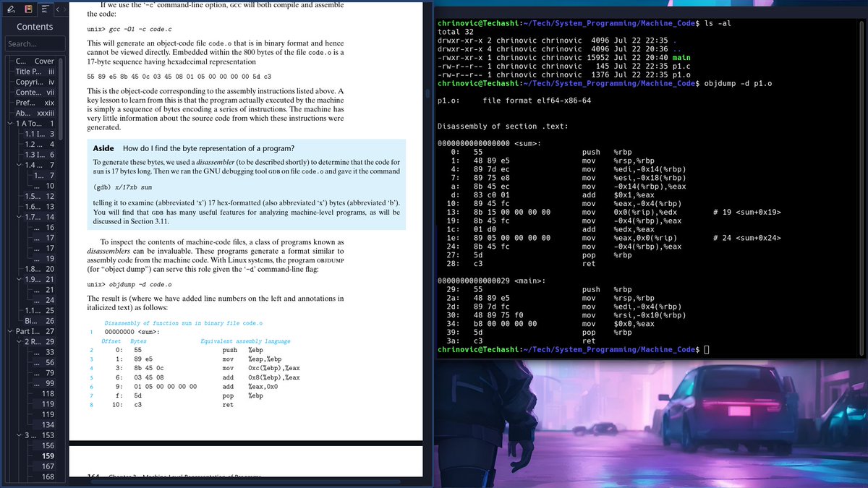868x488 pixels.
Task: Jump to section '1.2 ... 4'
Action: [x=40, y=145]
